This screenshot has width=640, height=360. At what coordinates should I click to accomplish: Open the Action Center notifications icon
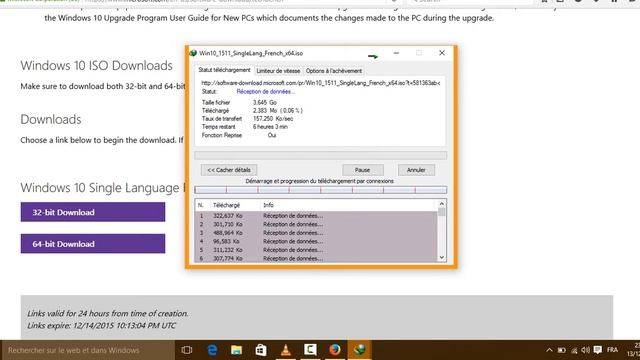598,350
